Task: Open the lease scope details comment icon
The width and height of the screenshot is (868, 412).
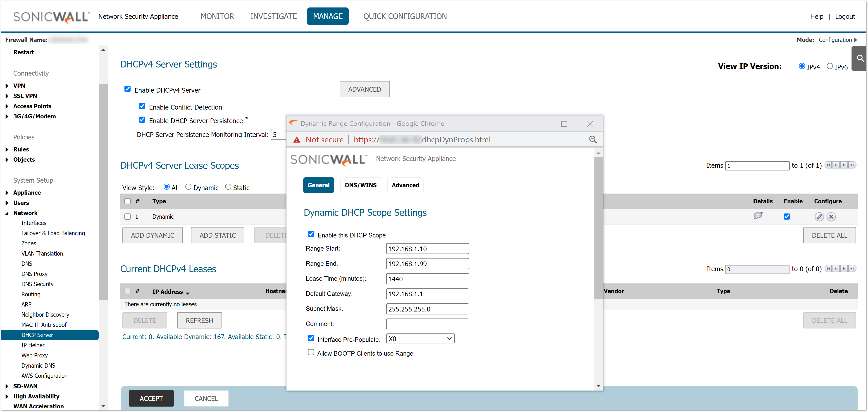Action: (x=758, y=216)
